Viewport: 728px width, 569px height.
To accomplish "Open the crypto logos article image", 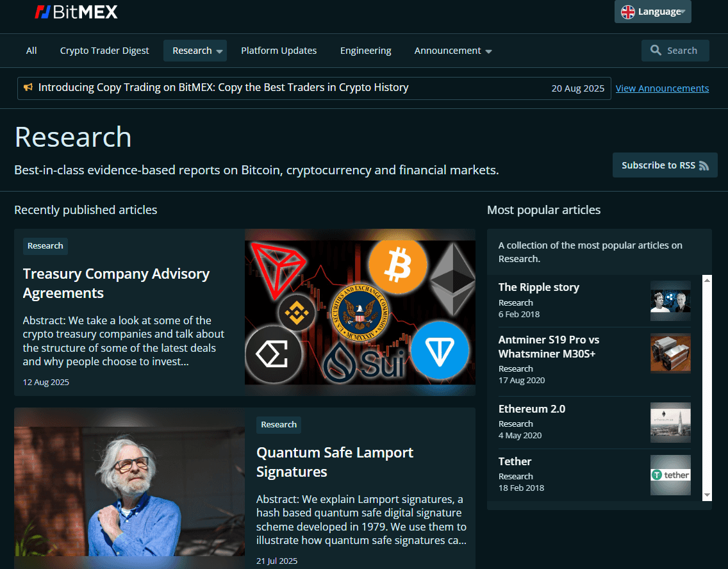I will click(360, 312).
